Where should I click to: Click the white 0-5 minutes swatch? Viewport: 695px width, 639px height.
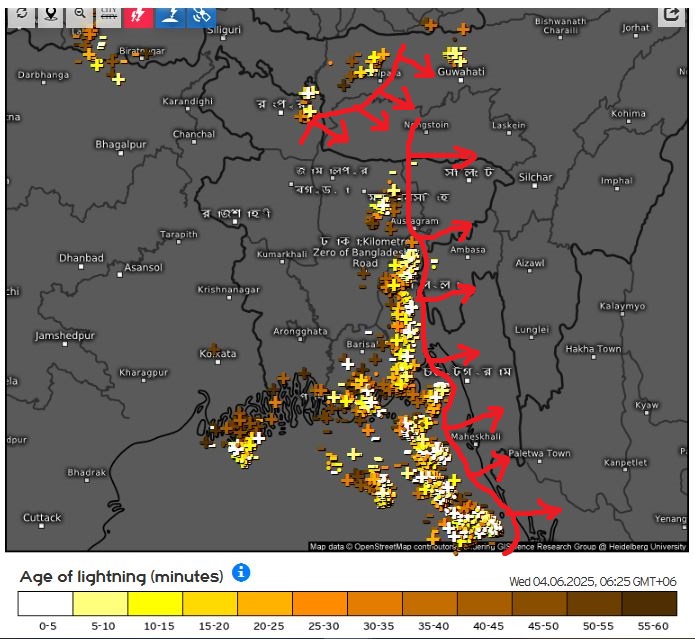click(46, 604)
